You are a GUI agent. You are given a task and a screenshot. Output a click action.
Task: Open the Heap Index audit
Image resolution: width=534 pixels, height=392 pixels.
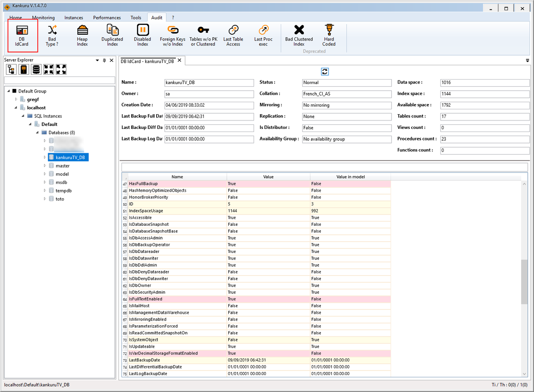(x=82, y=36)
